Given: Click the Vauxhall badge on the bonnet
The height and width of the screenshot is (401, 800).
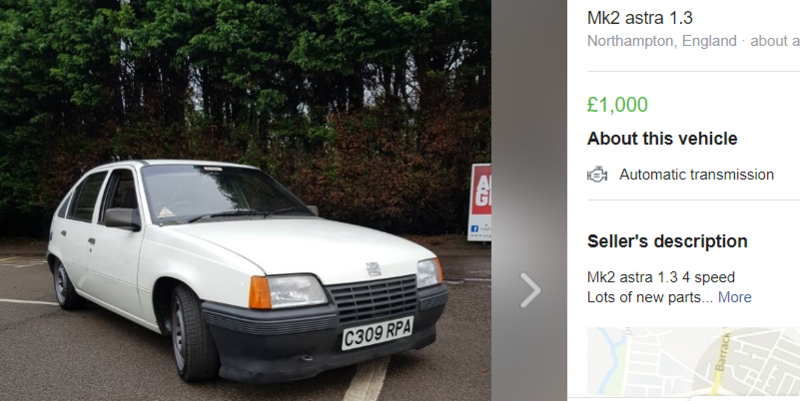Looking at the screenshot, I should (x=373, y=269).
